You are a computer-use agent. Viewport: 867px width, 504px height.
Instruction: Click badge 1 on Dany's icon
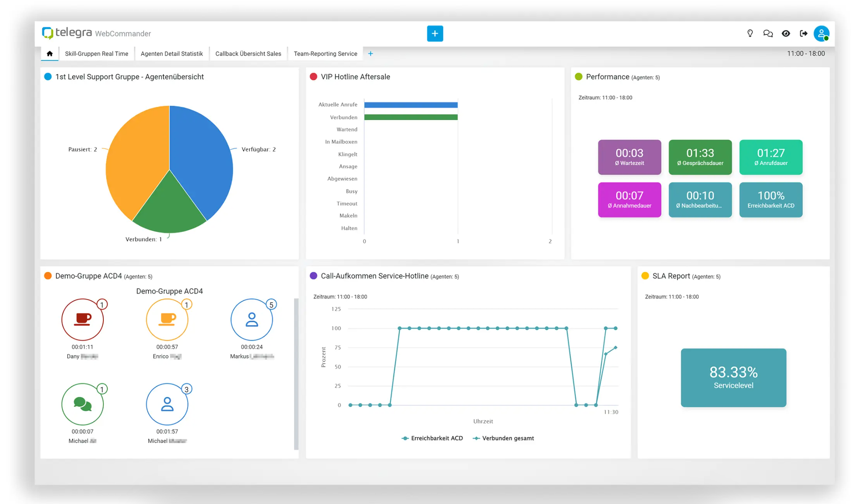coord(102,304)
